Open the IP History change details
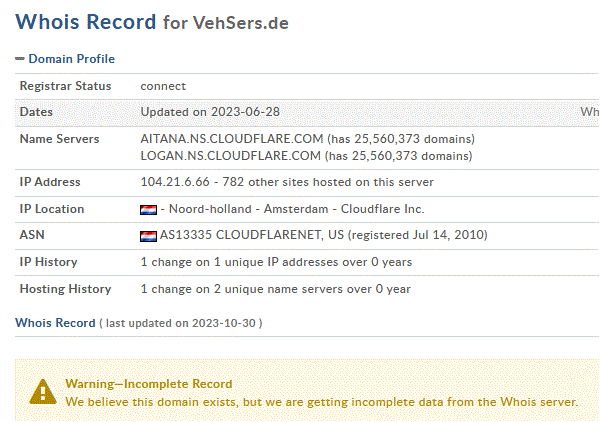Screen dimensions: 600x422 [276, 262]
